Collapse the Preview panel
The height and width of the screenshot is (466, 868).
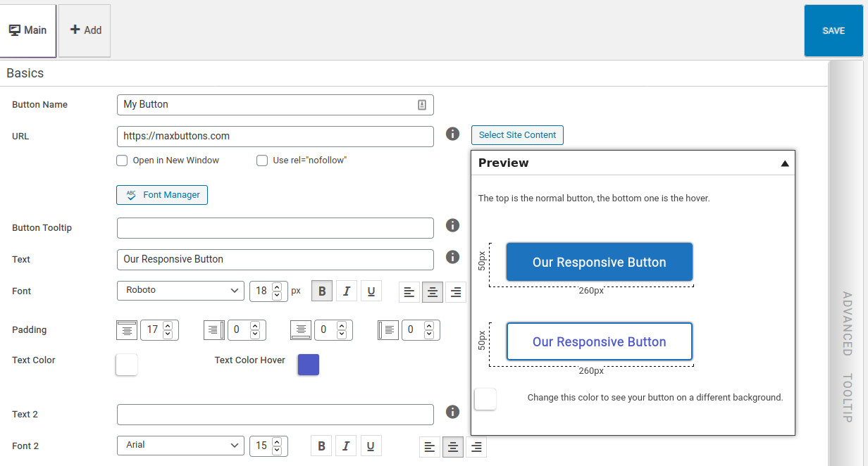pos(784,163)
